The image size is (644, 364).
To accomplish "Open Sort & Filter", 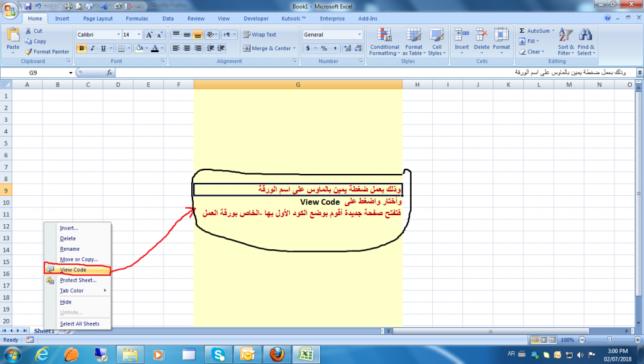I will 565,41.
